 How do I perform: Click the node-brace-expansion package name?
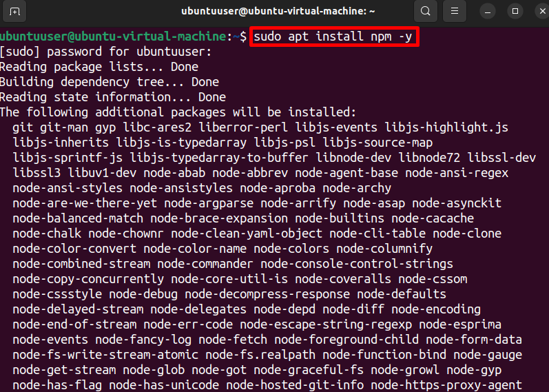(219, 218)
